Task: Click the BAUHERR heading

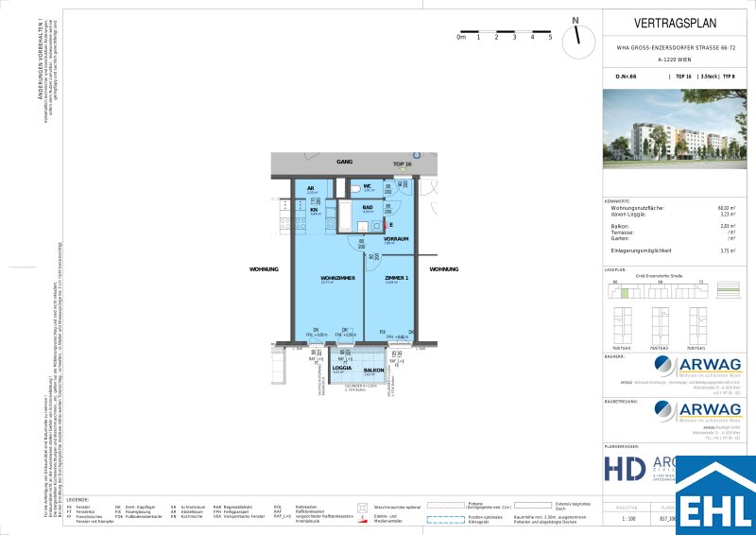Action: [614, 356]
